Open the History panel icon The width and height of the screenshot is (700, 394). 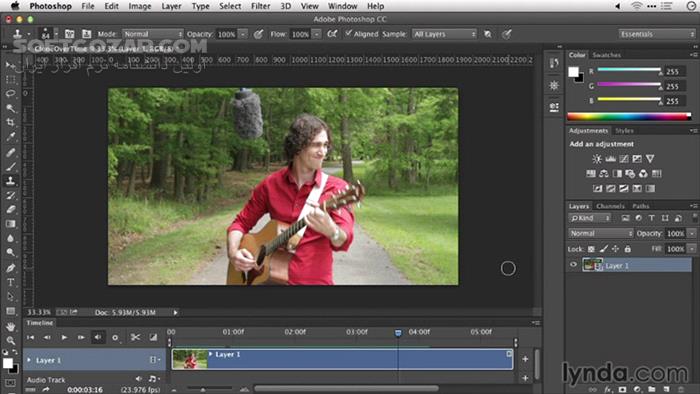point(554,63)
